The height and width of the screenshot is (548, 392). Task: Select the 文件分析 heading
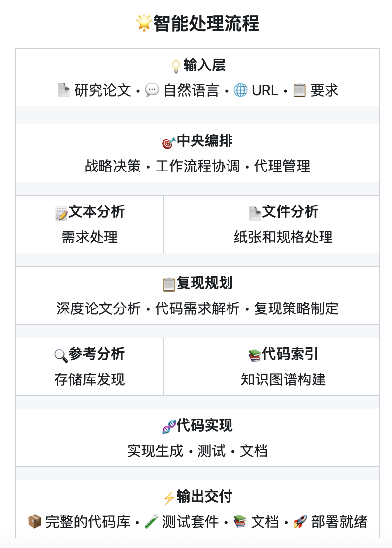click(x=290, y=212)
